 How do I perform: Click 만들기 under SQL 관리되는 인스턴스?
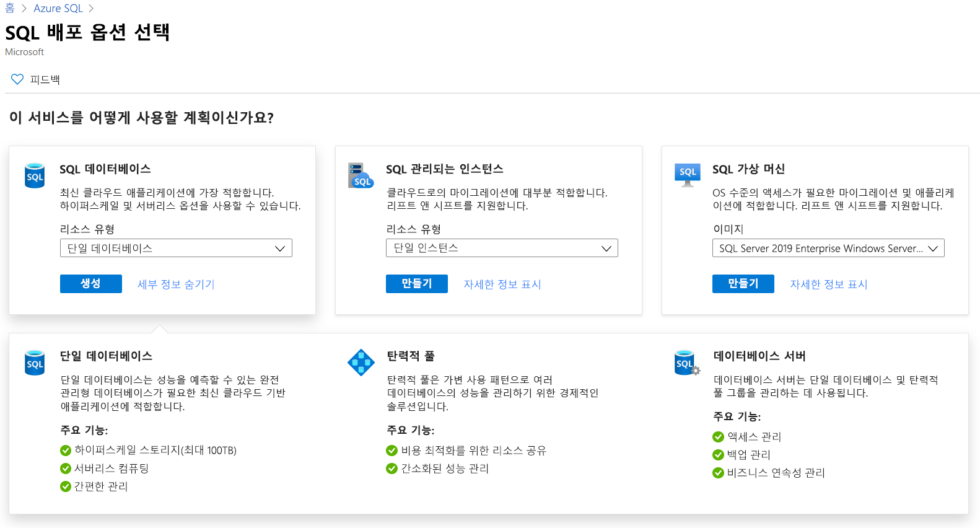(x=417, y=284)
